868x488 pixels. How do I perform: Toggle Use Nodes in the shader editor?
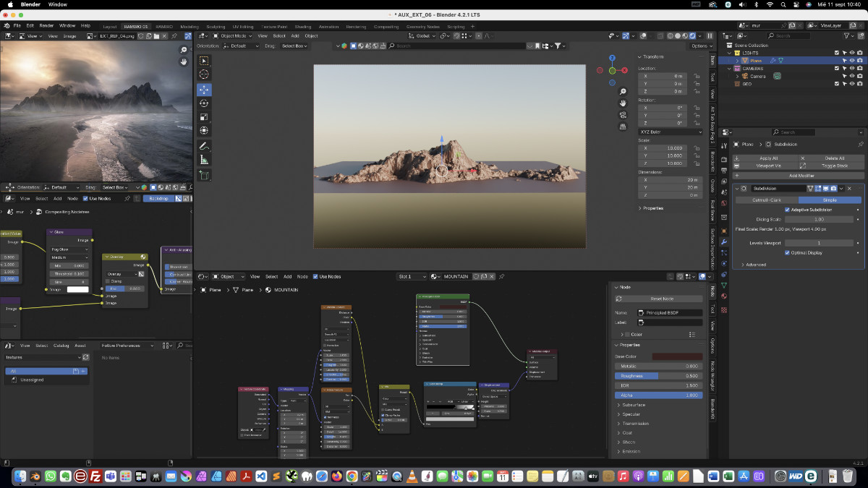pos(316,276)
